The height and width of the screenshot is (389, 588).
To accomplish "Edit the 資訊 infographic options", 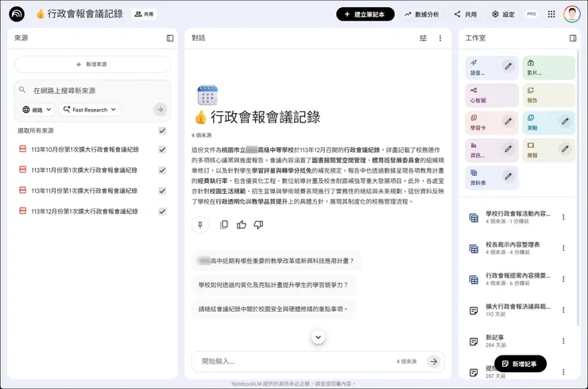I will [x=508, y=149].
